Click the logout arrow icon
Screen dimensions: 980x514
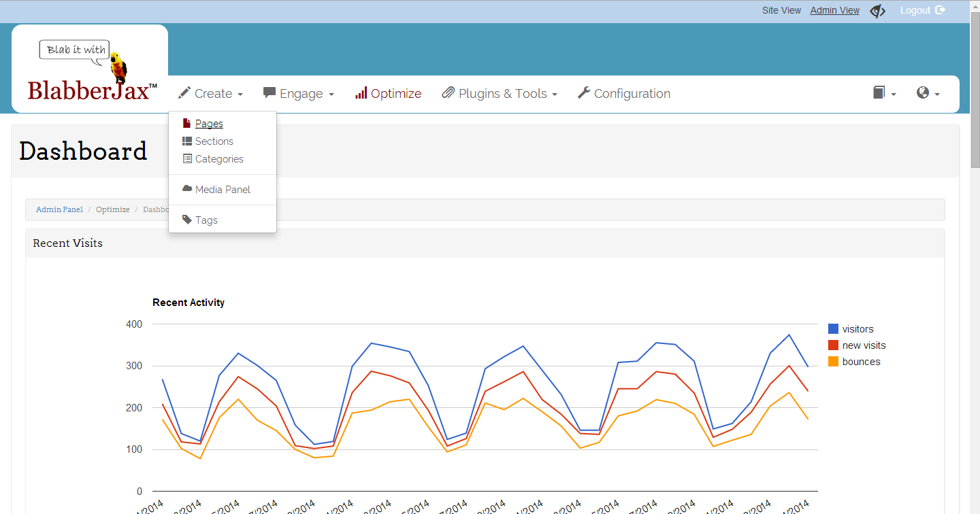coord(941,10)
